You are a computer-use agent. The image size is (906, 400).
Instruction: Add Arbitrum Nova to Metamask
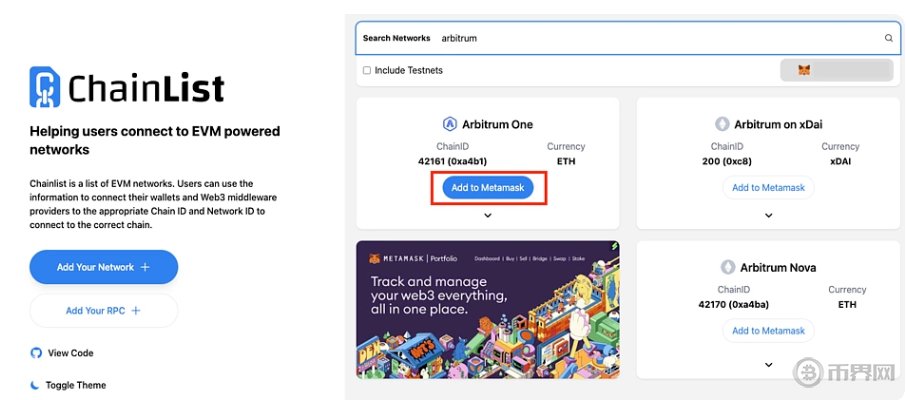pyautogui.click(x=768, y=330)
